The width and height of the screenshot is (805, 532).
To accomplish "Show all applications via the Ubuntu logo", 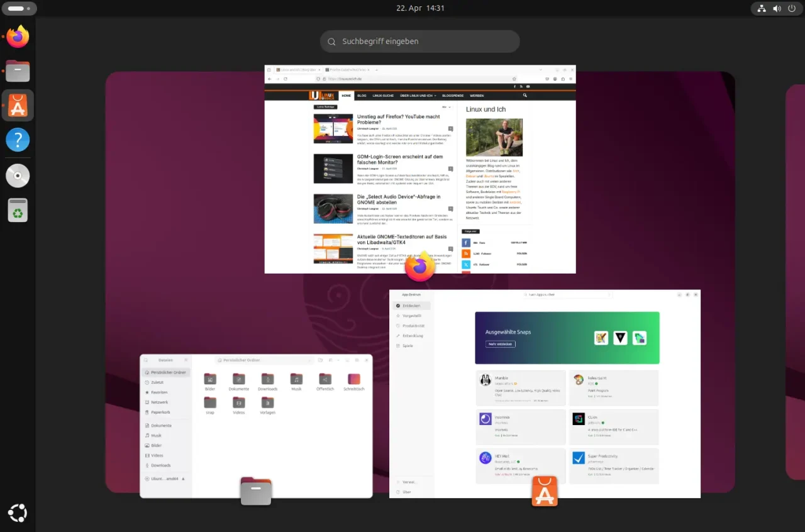I will click(18, 513).
